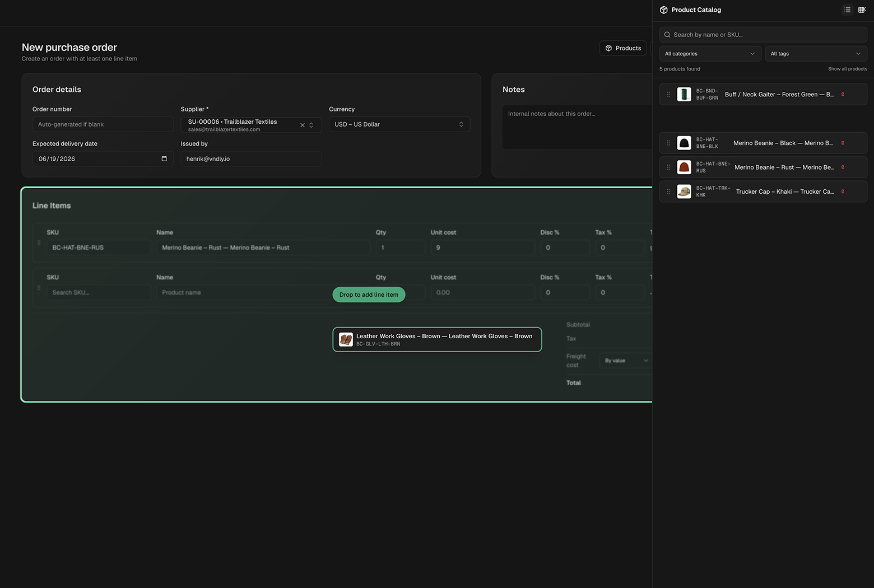Click the Products button
The image size is (874, 588).
(x=623, y=48)
